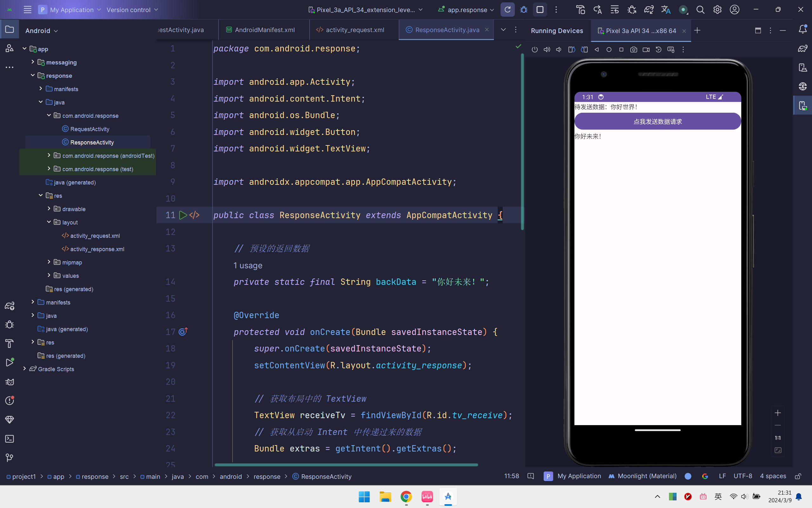Open the Version control menu
This screenshot has height=508, width=812.
click(x=132, y=10)
